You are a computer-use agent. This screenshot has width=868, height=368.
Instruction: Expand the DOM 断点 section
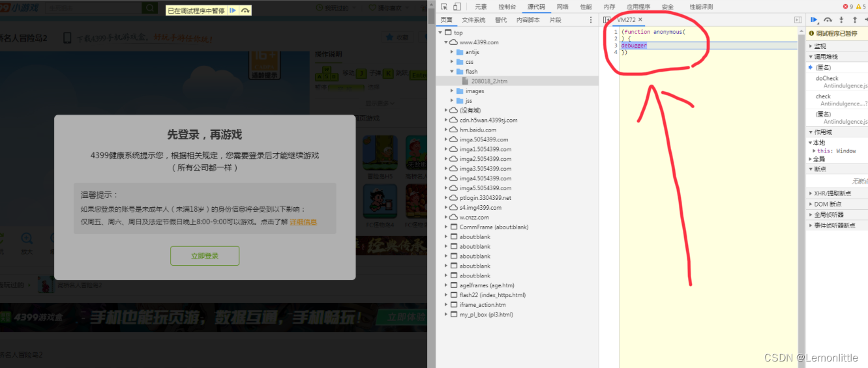[x=837, y=204]
